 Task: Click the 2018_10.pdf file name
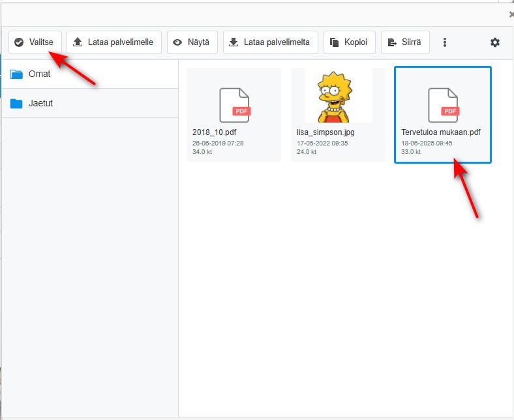point(214,132)
